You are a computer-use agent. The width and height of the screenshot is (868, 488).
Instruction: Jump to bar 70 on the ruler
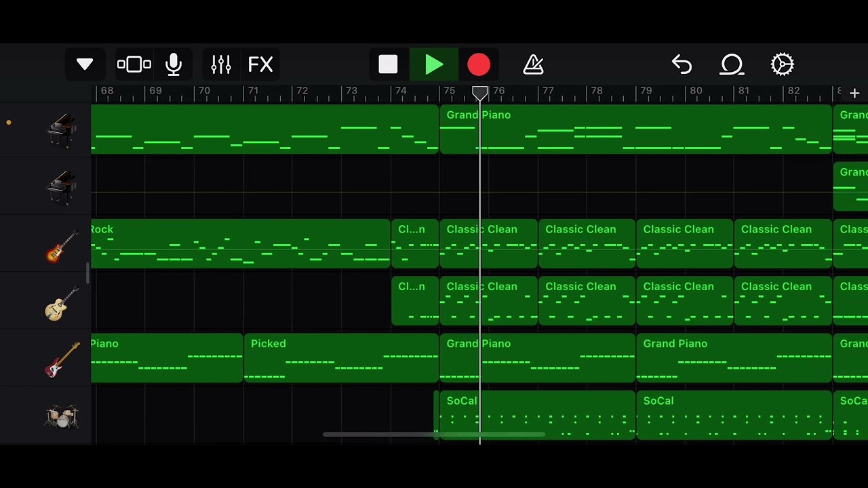point(203,91)
